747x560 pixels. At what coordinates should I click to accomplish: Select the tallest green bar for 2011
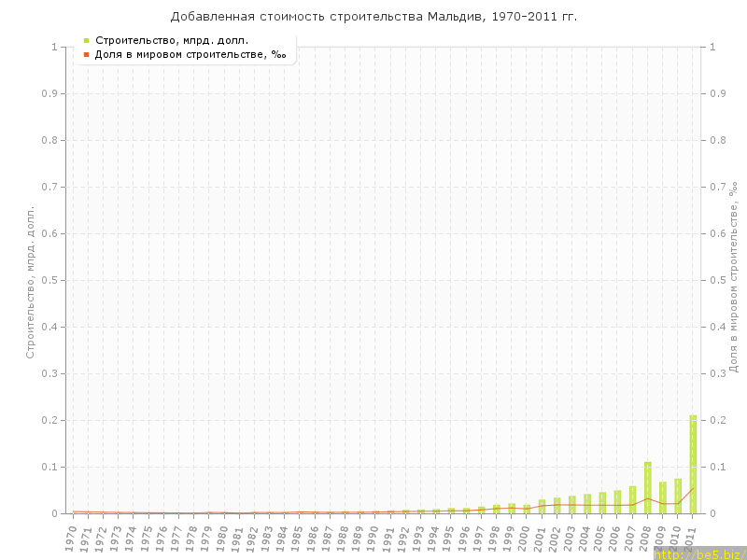click(x=693, y=465)
